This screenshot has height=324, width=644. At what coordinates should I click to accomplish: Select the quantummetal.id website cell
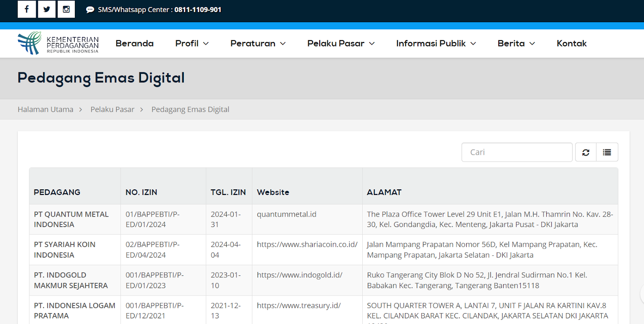point(307,219)
